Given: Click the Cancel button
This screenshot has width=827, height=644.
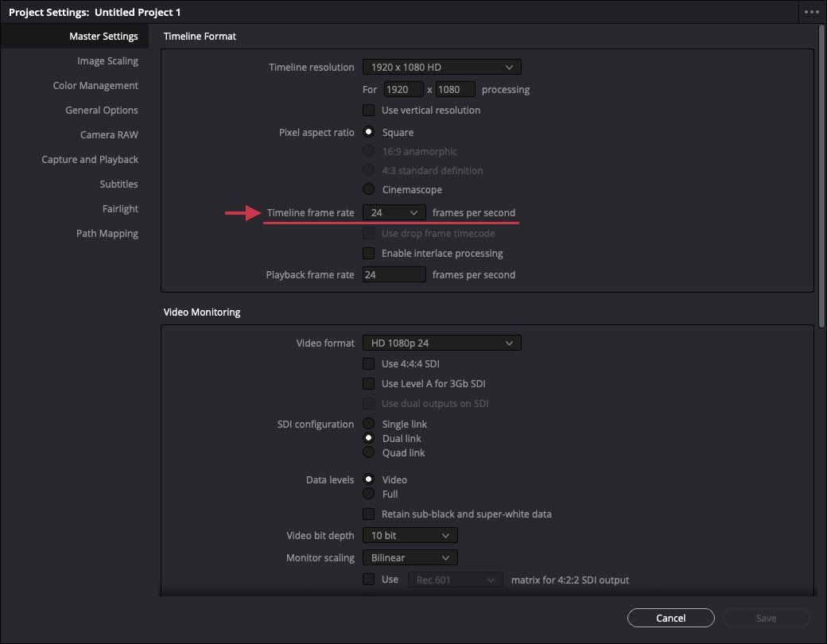Looking at the screenshot, I should pyautogui.click(x=670, y=618).
